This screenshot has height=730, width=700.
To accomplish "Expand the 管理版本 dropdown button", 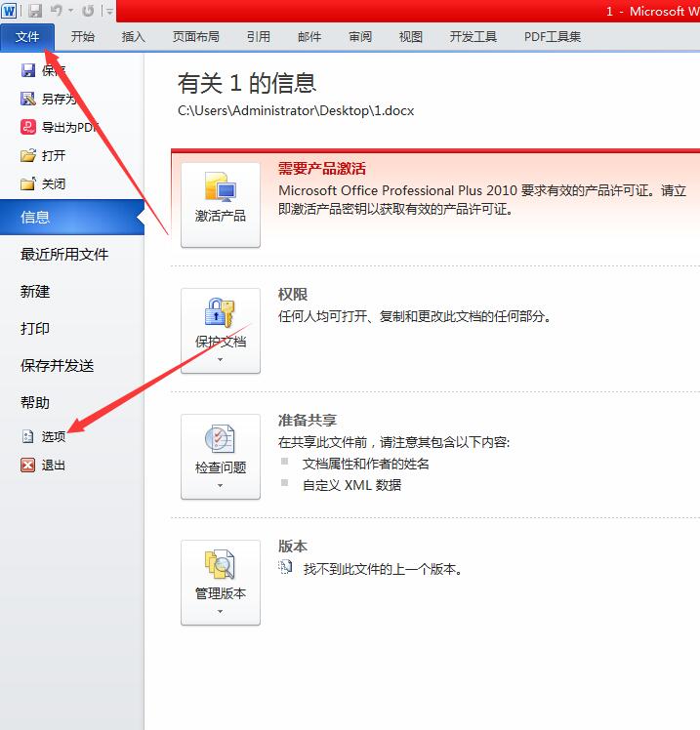I will (x=221, y=583).
